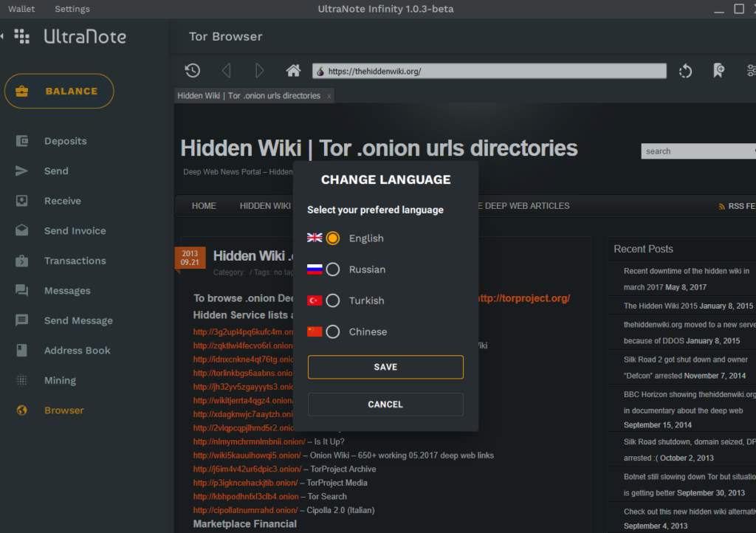
Task: Click the Send Invoice envelope icon
Action: (x=21, y=230)
